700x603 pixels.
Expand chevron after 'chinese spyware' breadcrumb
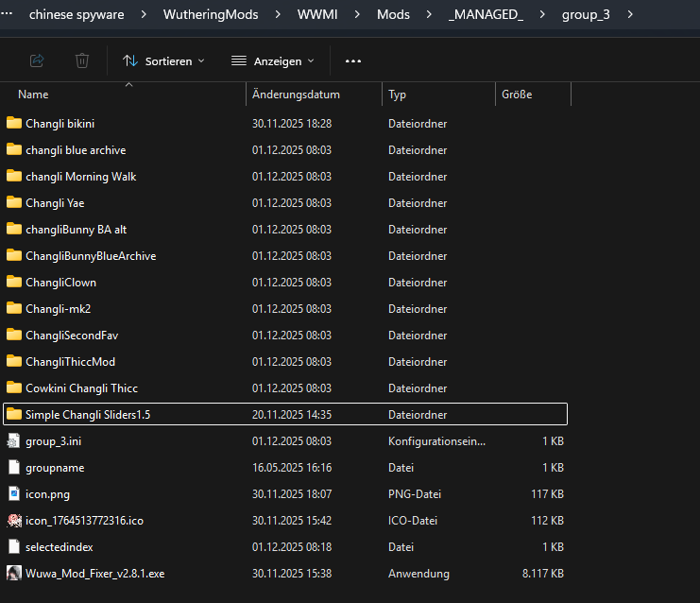(144, 14)
